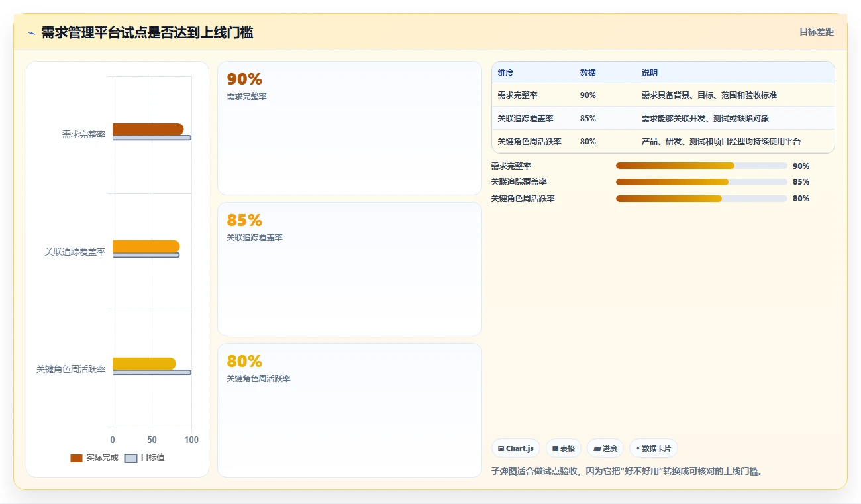Click the 目标差距 label in the header
Viewport: 861px width, 504px height.
817,32
